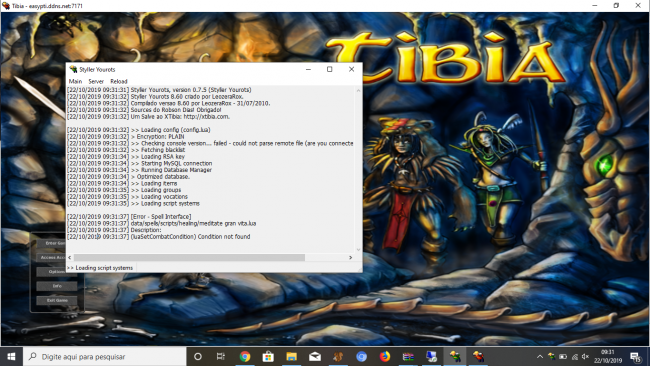Open the Mail app from the taskbar
Image resolution: width=650 pixels, height=366 pixels.
tap(315, 356)
